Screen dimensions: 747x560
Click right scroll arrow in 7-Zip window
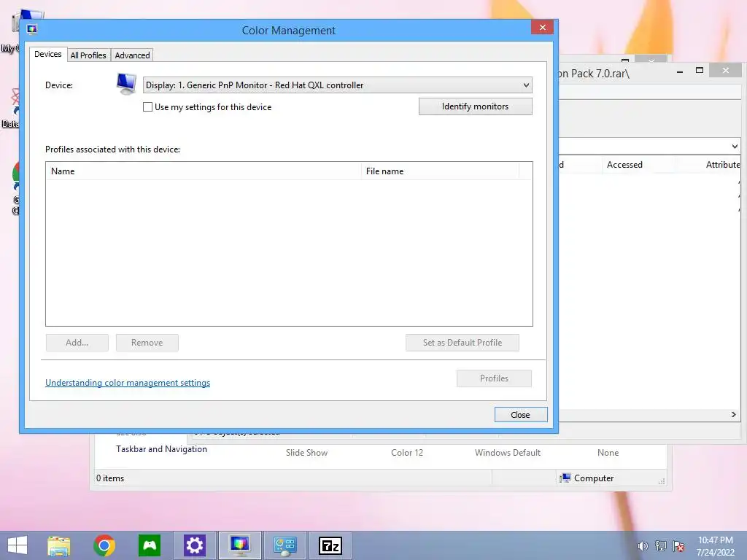pos(734,415)
